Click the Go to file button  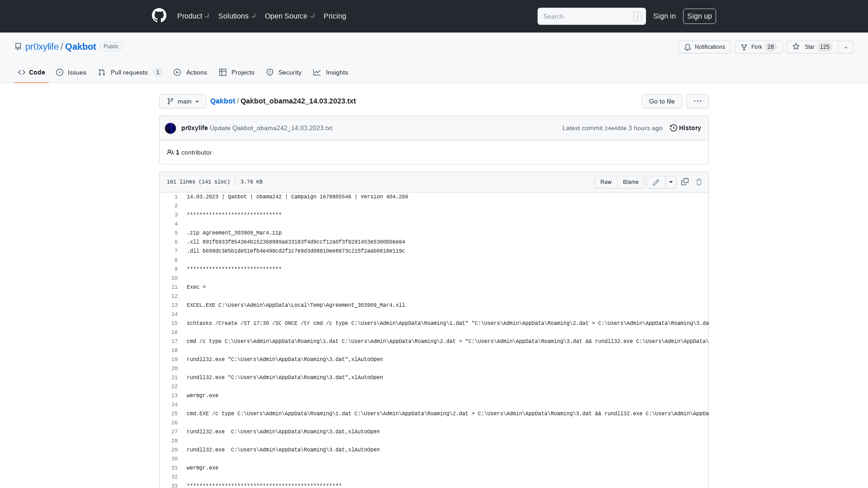662,101
